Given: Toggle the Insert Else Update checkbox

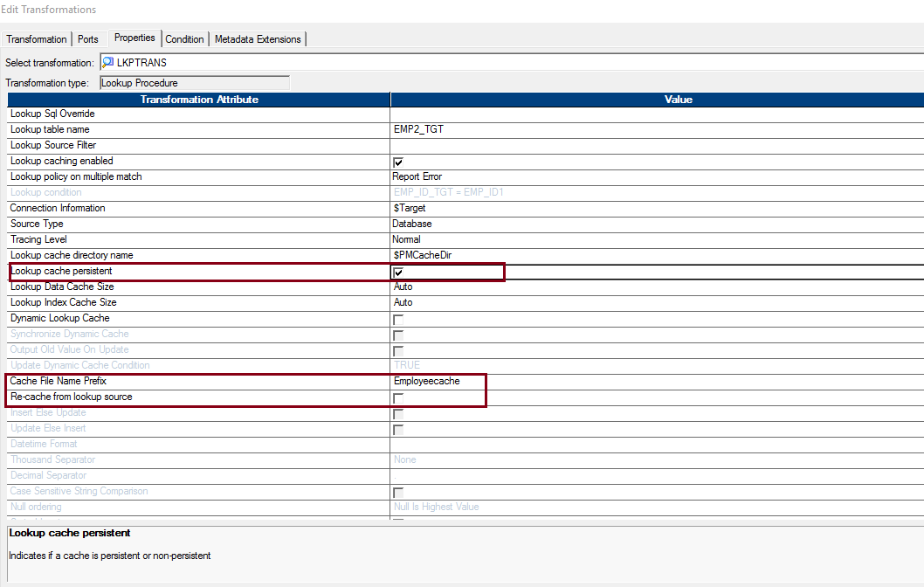Looking at the screenshot, I should point(397,413).
